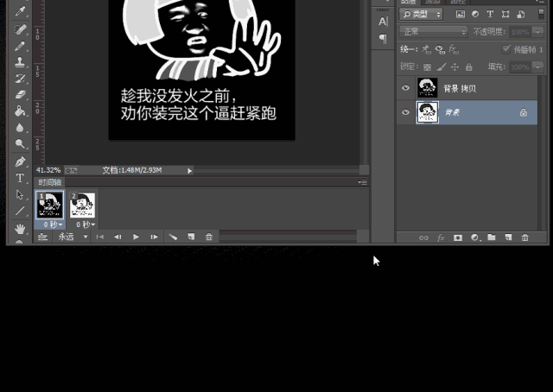Select the Line tool
553x392 pixels.
pyautogui.click(x=20, y=211)
